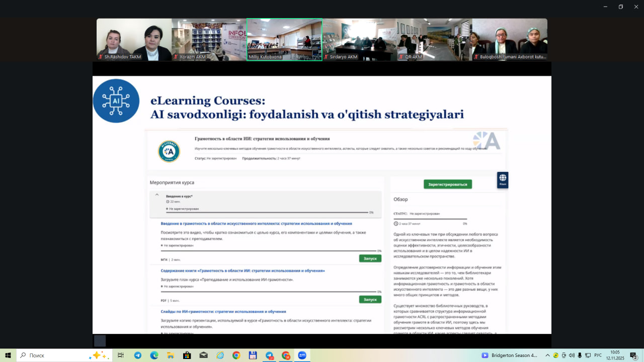Screen dimensions: 644x362
Task: Open the notifications icon showing 2 alerts
Action: point(633,355)
